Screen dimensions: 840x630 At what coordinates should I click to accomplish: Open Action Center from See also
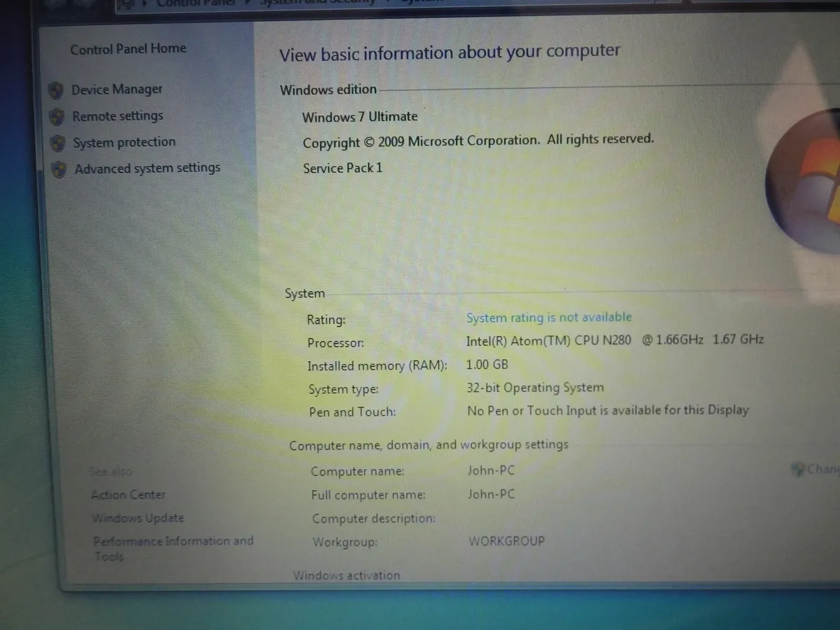click(x=128, y=494)
